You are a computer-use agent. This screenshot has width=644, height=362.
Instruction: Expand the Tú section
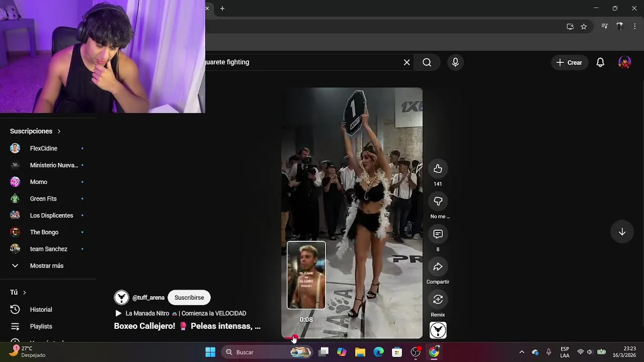pyautogui.click(x=18, y=292)
